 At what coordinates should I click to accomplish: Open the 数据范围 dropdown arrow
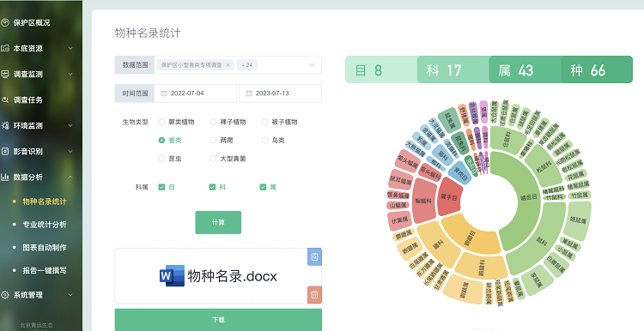point(312,65)
